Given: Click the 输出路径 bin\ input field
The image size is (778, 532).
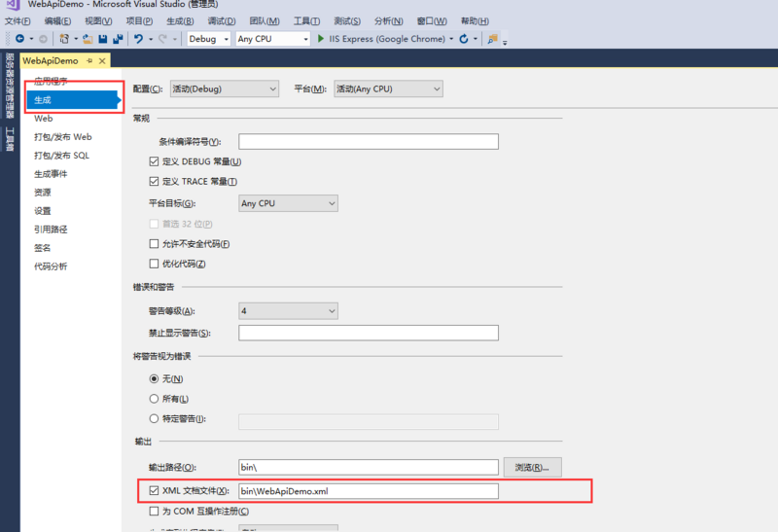Looking at the screenshot, I should (369, 467).
